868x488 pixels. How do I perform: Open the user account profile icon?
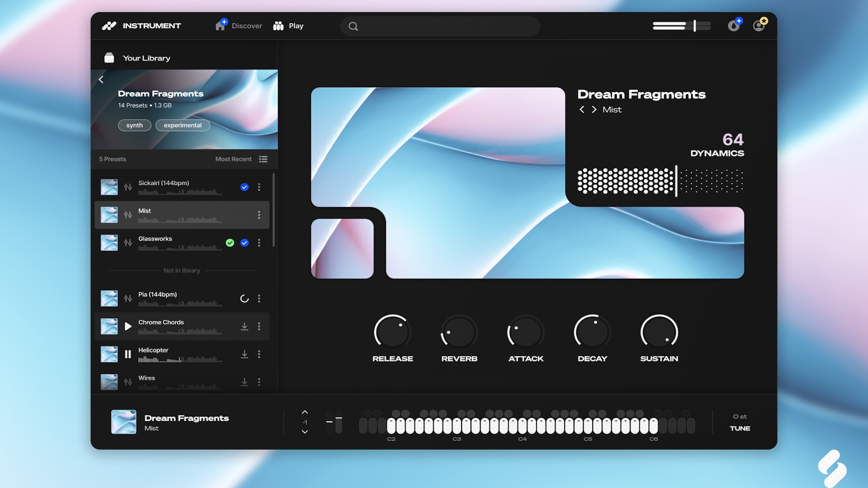(x=759, y=26)
